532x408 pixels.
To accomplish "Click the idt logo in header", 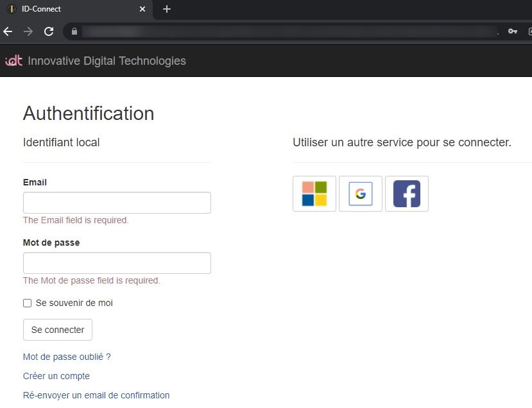I will pyautogui.click(x=13, y=61).
